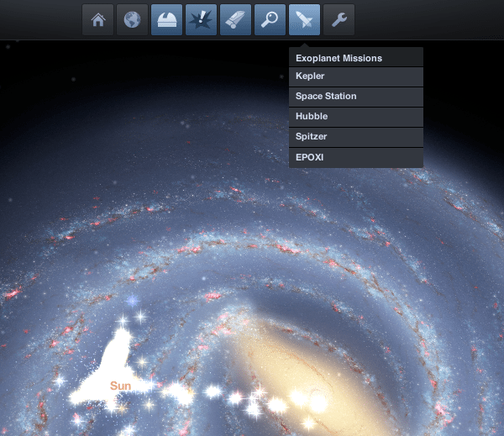Select Exoplanet Missions menu entry
Image resolution: width=504 pixels, height=436 pixels.
(356, 58)
